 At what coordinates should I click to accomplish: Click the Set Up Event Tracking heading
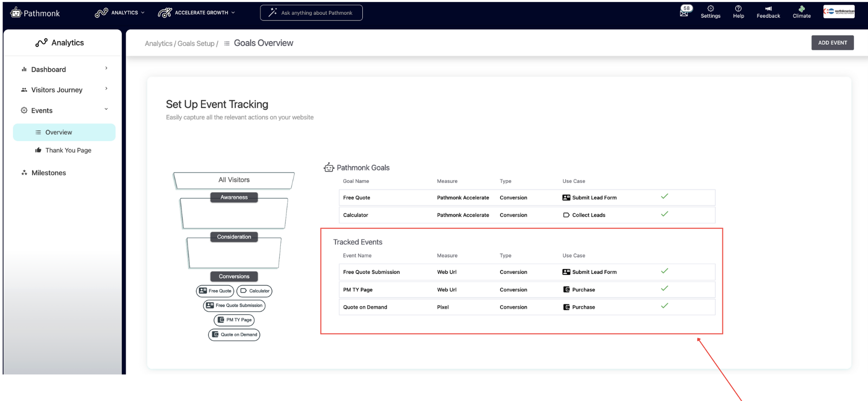click(217, 104)
